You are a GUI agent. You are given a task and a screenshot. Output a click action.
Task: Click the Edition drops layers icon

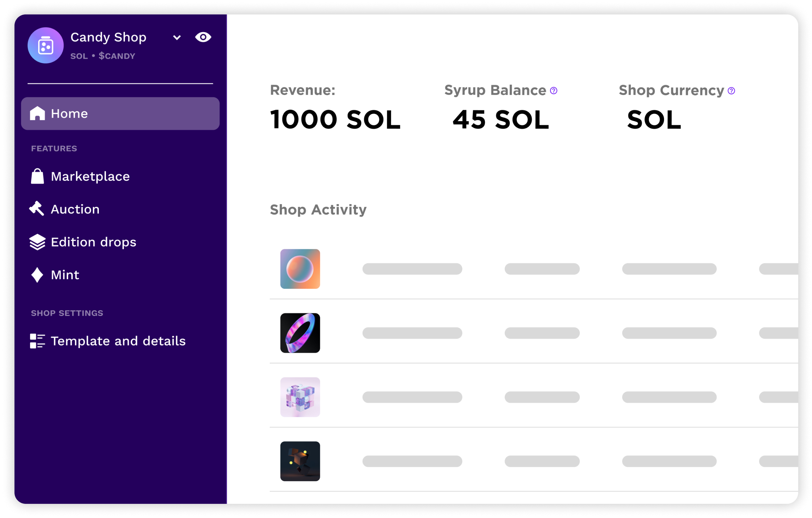coord(37,242)
